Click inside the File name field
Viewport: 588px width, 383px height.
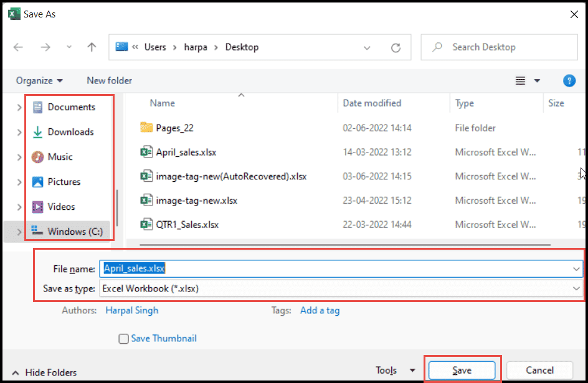pyautogui.click(x=249, y=268)
